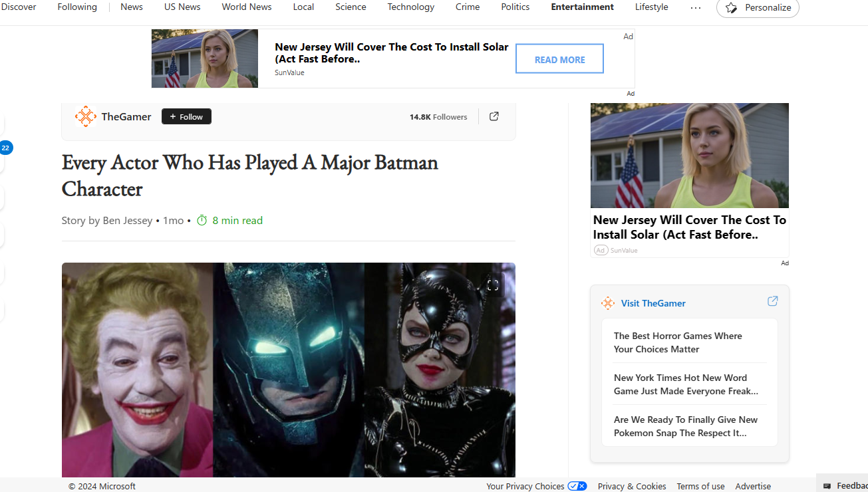Click TheGamer publisher name in article header
Image resolution: width=868 pixels, height=492 pixels.
[x=126, y=116]
